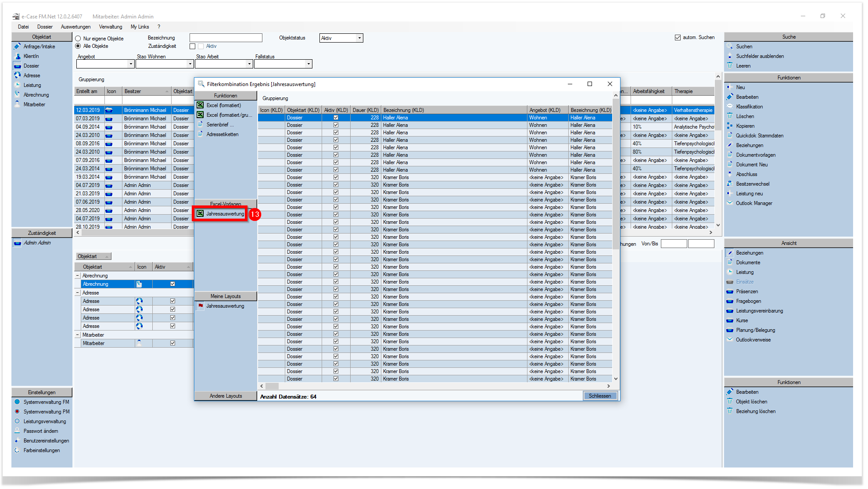Click the Objektart grouping chip

tap(93, 256)
